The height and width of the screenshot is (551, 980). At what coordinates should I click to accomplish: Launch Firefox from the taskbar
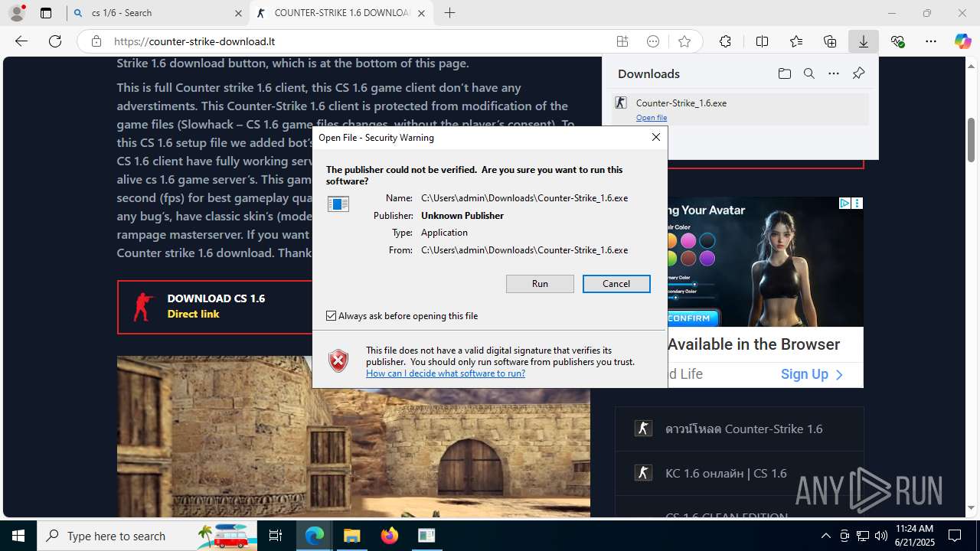tap(389, 536)
